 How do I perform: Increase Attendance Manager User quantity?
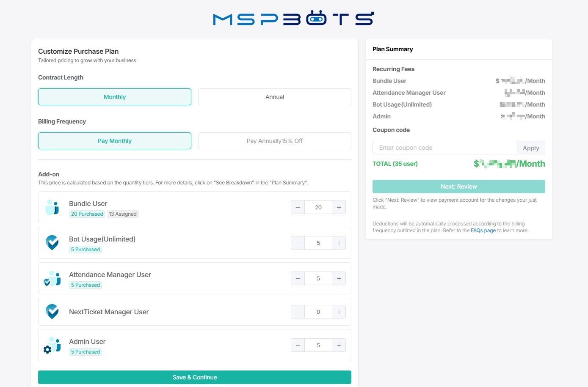339,278
